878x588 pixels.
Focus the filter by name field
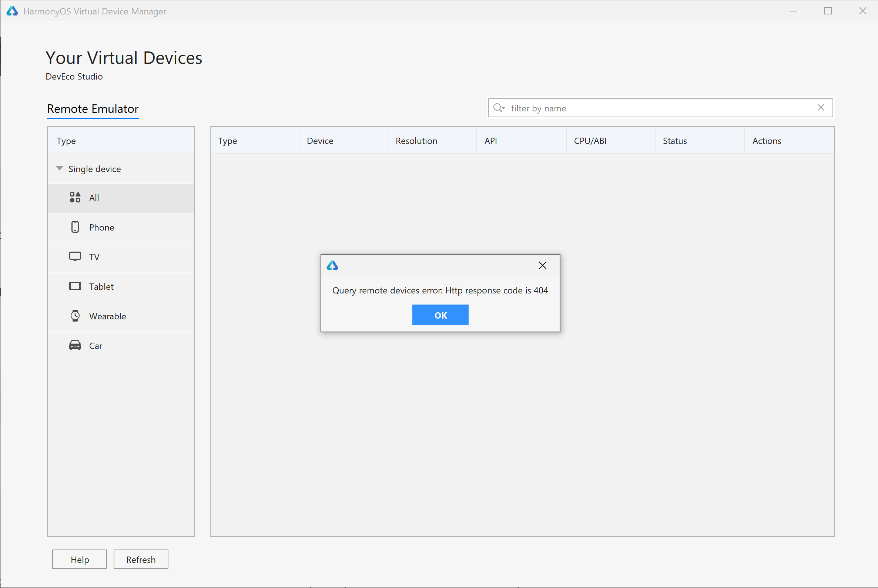coord(660,108)
